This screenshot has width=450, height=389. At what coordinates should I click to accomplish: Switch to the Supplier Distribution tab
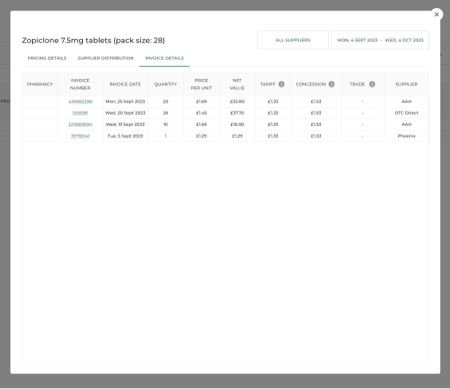pyautogui.click(x=105, y=58)
